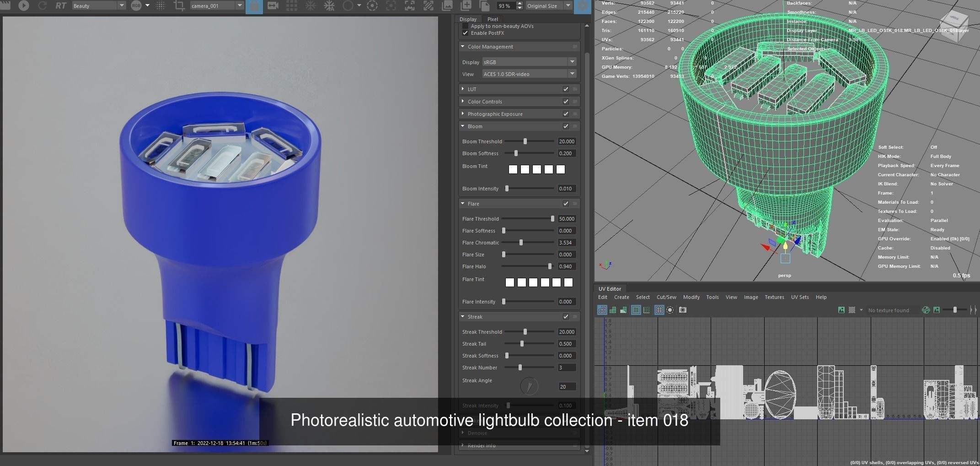Click the Flare Chromatic slider

point(528,243)
